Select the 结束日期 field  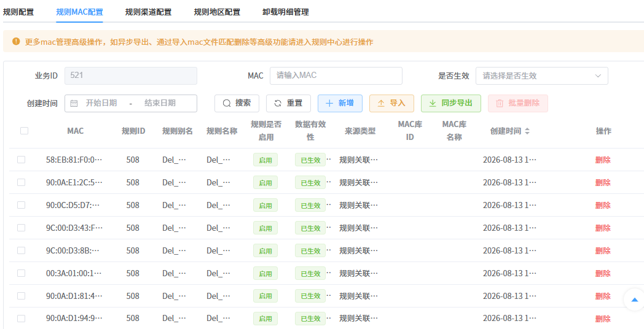click(x=160, y=103)
